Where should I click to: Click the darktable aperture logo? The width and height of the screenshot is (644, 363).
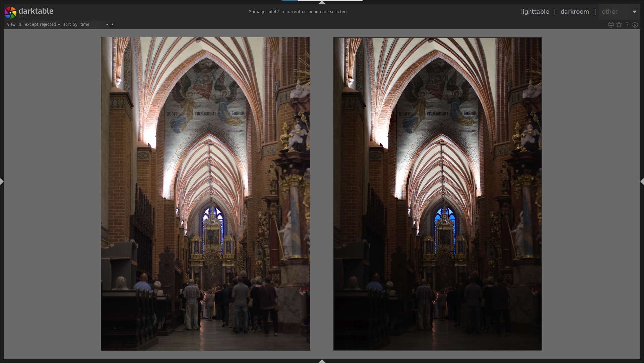point(10,12)
